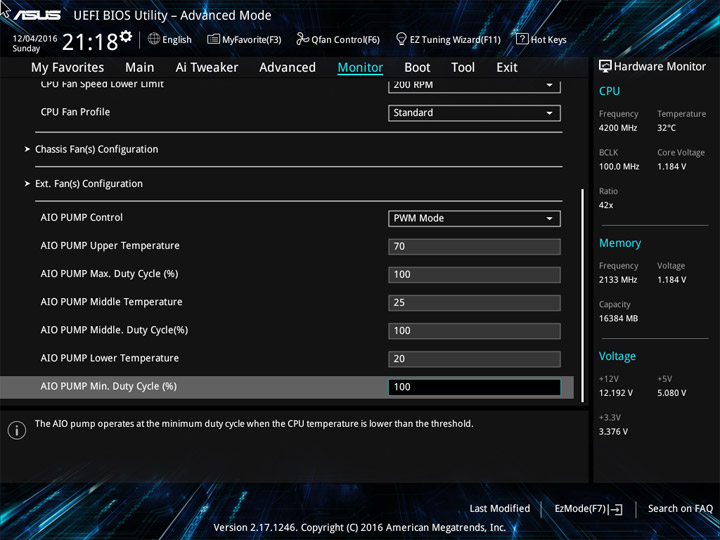Select the AIO PUMP Upper Temperature label
The width and height of the screenshot is (720, 540).
coord(110,246)
